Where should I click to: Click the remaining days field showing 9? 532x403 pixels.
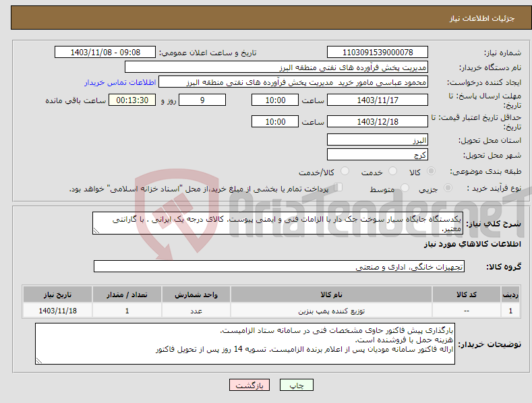click(x=202, y=100)
